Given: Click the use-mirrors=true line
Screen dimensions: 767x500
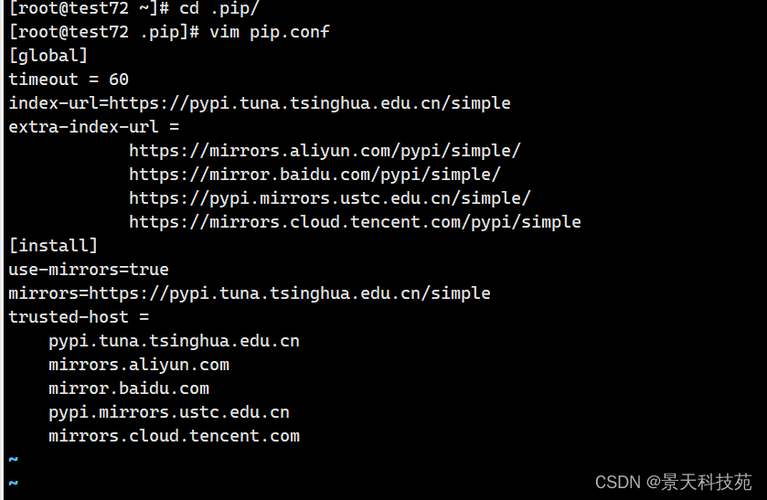Looking at the screenshot, I should point(89,270).
